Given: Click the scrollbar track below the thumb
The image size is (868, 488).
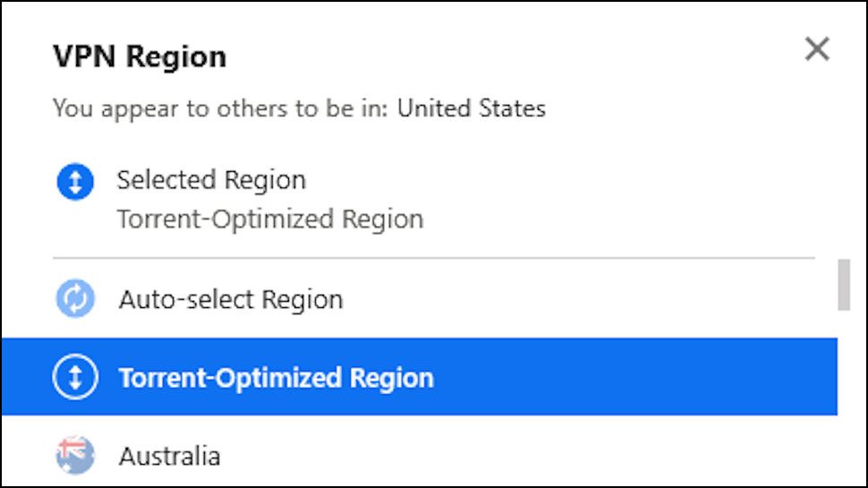Looking at the screenshot, I should (x=843, y=403).
